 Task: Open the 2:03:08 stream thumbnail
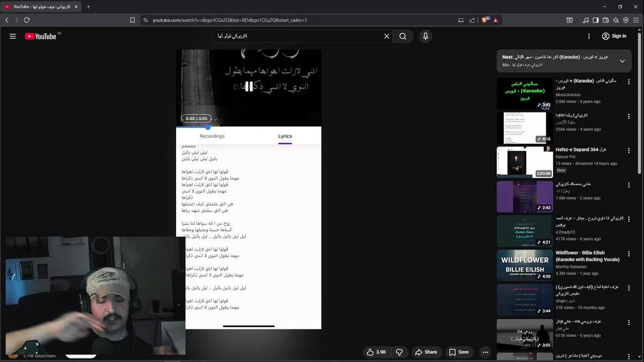[525, 162]
